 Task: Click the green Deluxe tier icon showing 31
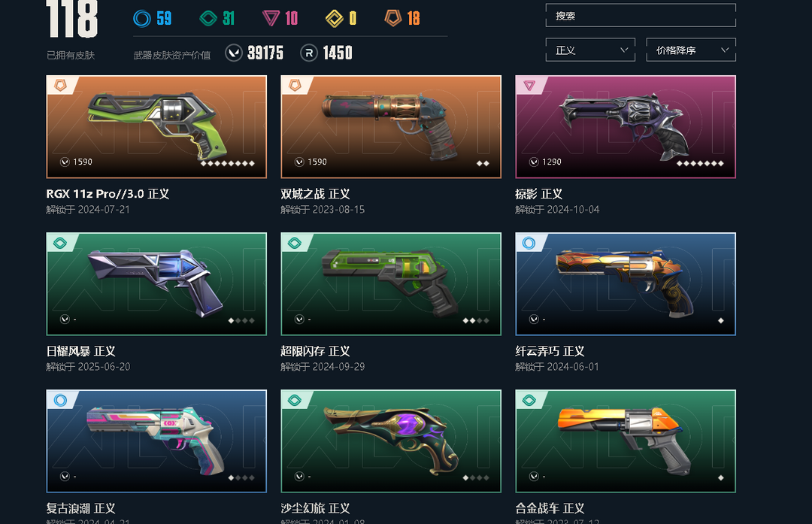click(x=208, y=19)
